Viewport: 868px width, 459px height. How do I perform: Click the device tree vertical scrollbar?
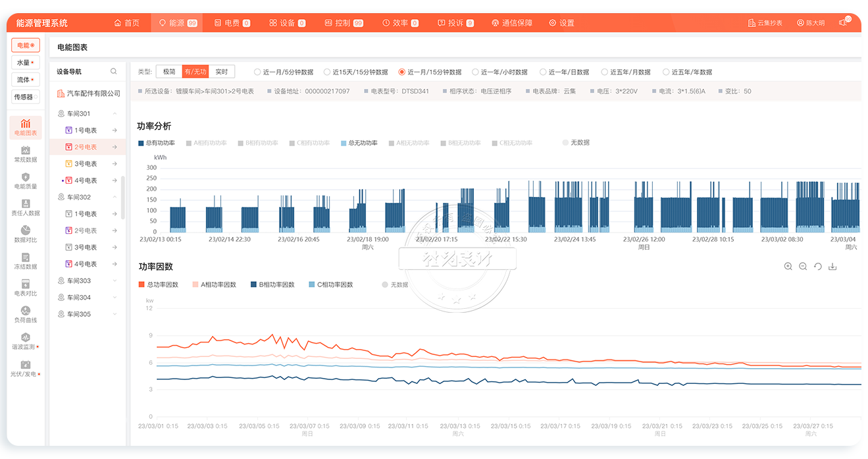[x=123, y=198]
